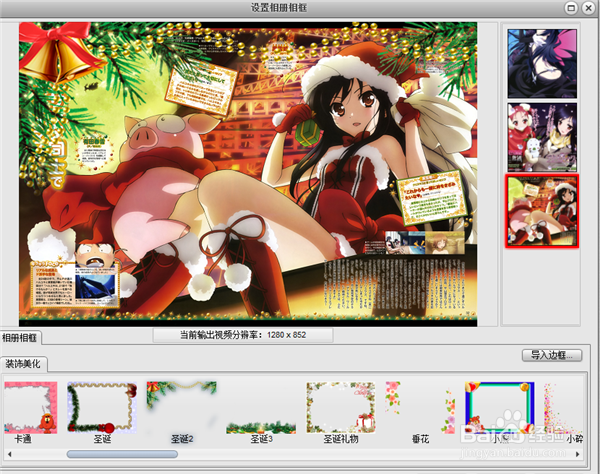Pick the 小熊 blue-green border frame
Viewport: 600px width, 474px height.
[x=500, y=407]
